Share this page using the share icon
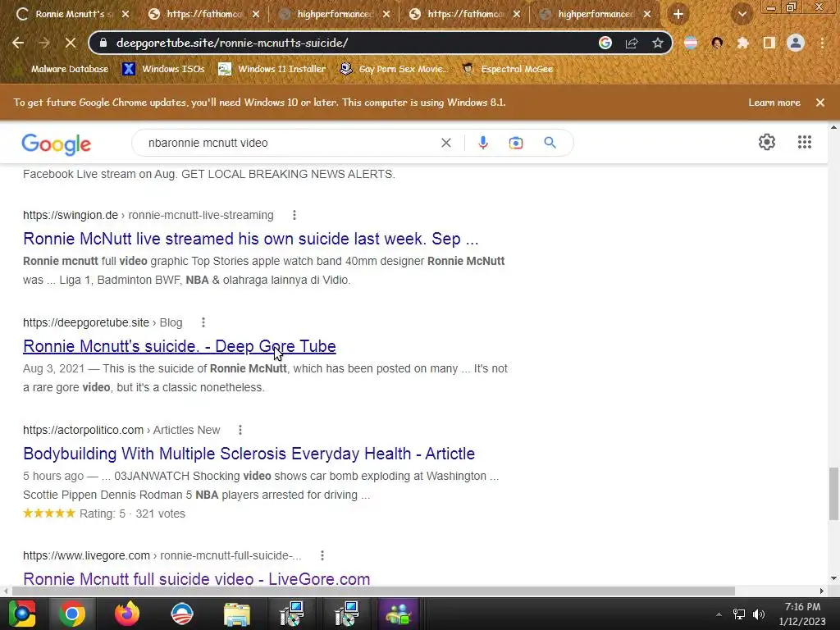This screenshot has height=630, width=840. coord(632,43)
